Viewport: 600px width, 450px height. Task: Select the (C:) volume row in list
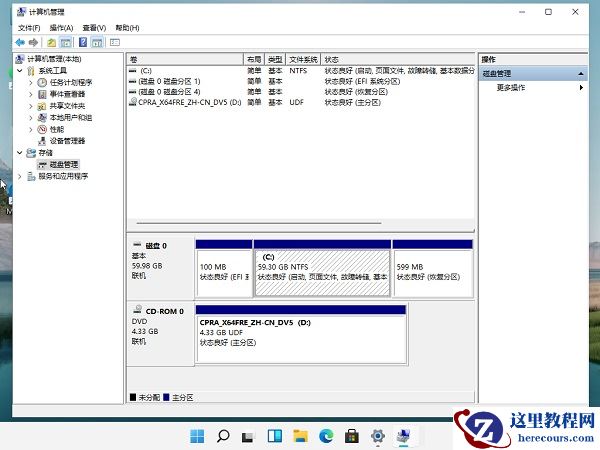click(x=301, y=71)
